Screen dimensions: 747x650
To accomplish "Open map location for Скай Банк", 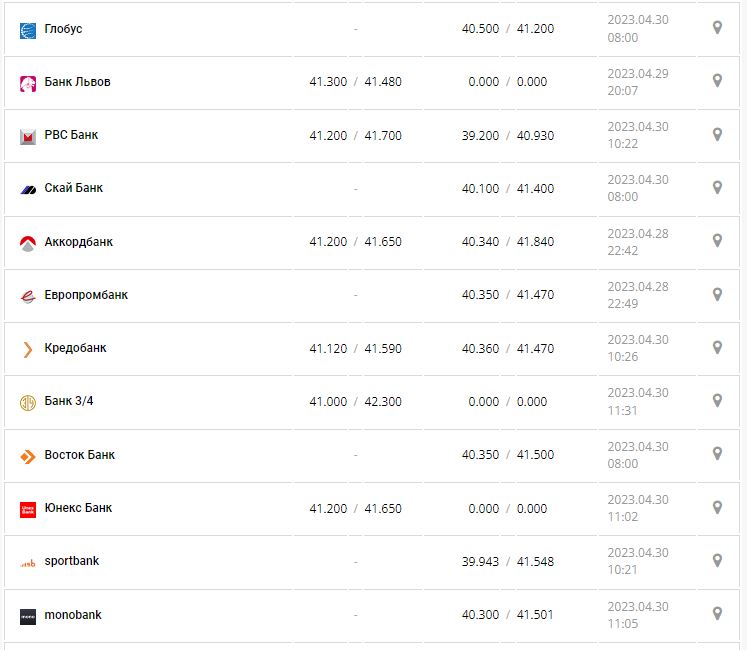I will (717, 188).
